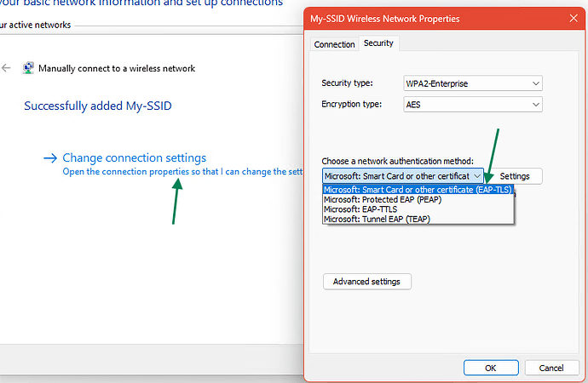Select the Security tab
588x383 pixels.
point(378,43)
